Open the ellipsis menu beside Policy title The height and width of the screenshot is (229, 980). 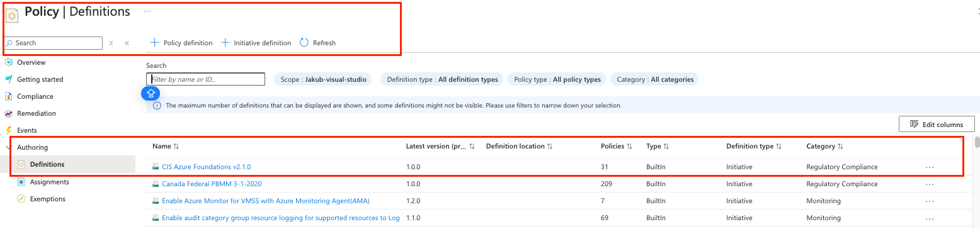pyautogui.click(x=147, y=11)
